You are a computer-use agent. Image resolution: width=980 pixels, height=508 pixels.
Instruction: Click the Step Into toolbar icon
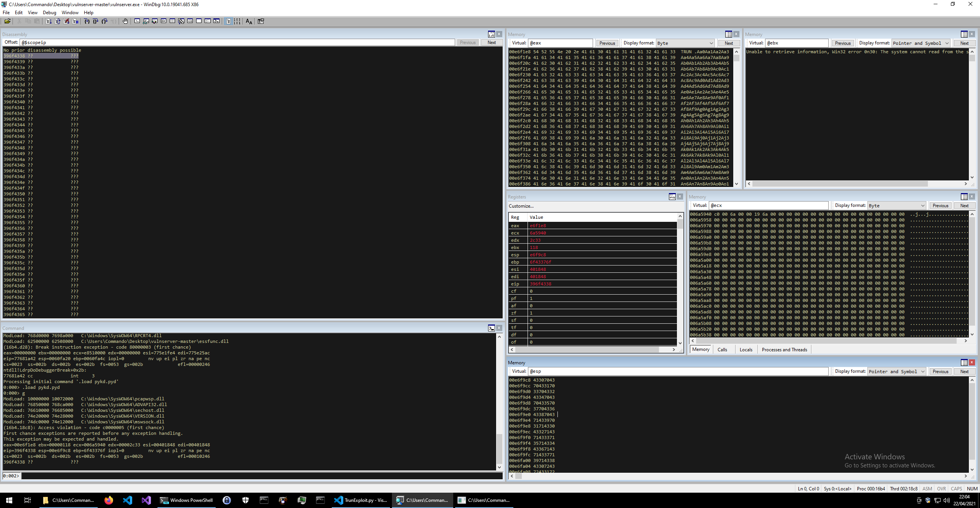pyautogui.click(x=87, y=21)
